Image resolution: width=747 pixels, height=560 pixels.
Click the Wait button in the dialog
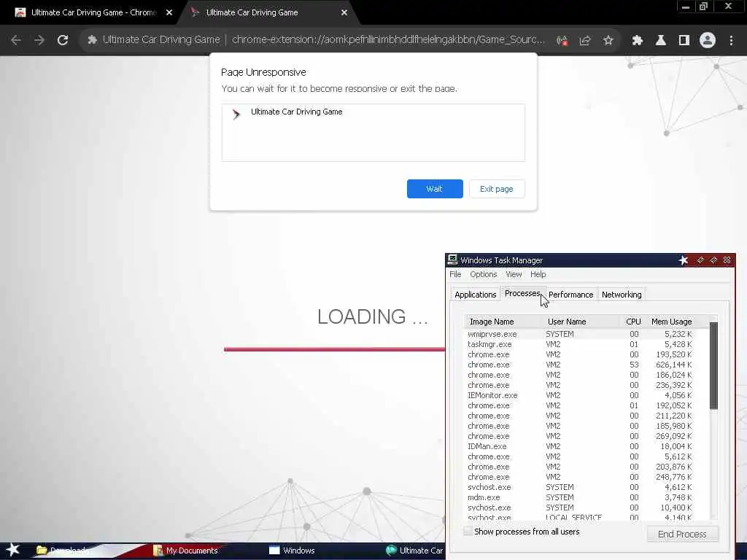[435, 189]
